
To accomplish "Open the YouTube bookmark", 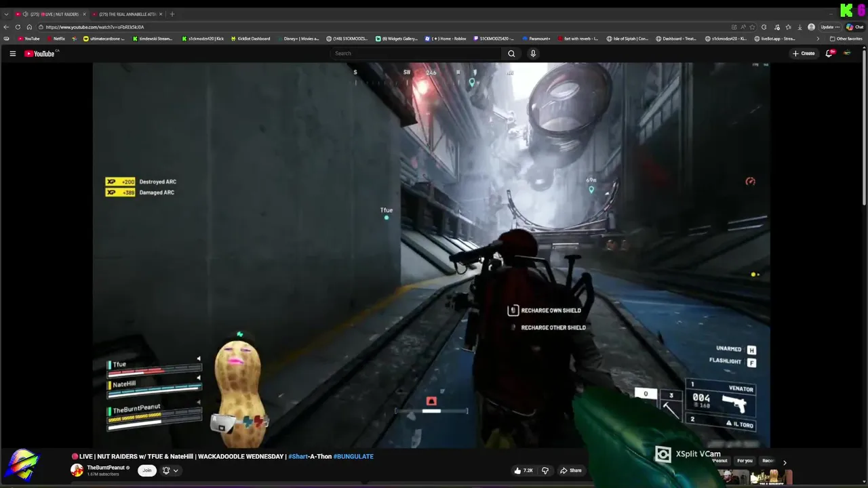I will point(28,39).
